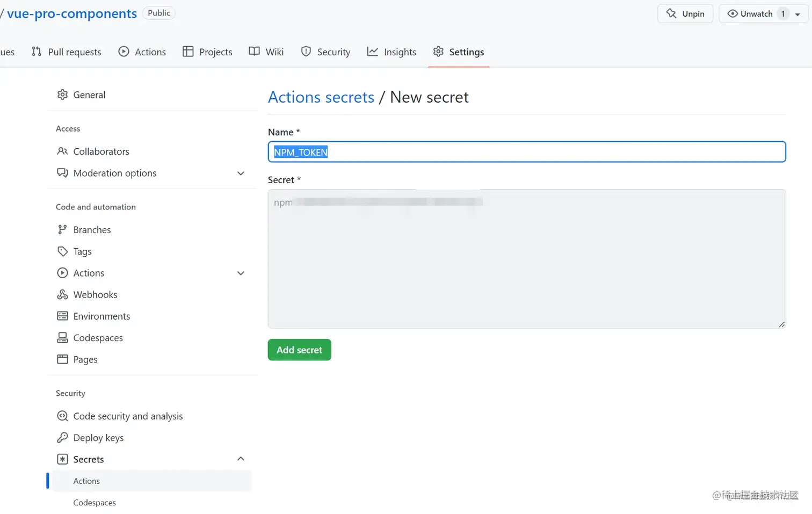Image resolution: width=812 pixels, height=514 pixels.
Task: Click the Webhooks icon
Action: pos(63,294)
